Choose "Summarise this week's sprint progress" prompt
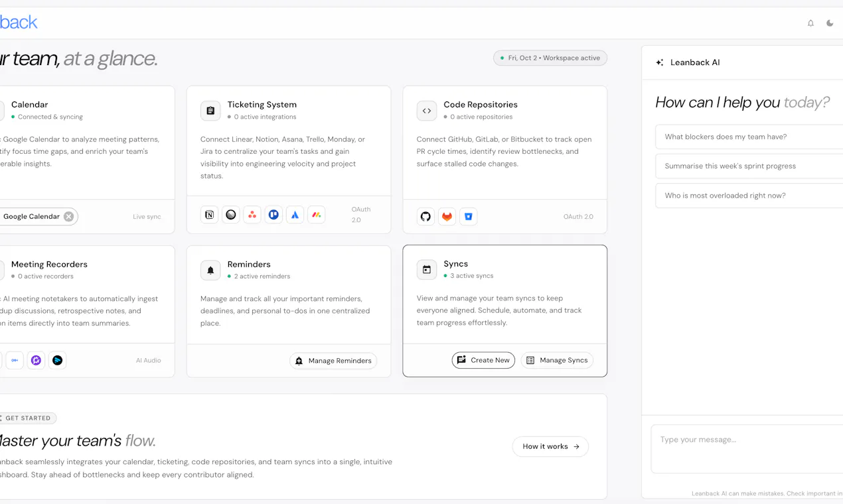 (749, 166)
